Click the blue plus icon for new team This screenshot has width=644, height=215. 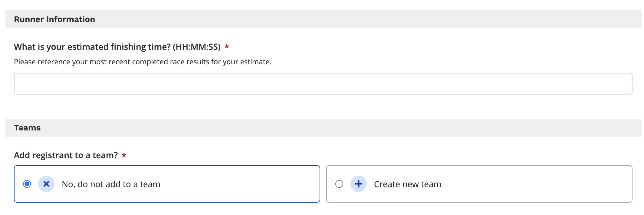click(x=359, y=184)
